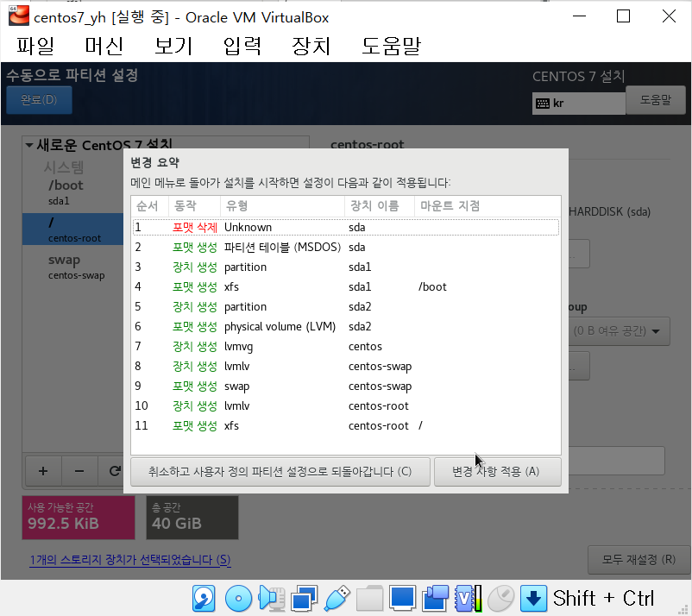Click the USB device status icon
Screen dimensions: 692x616
point(337,599)
